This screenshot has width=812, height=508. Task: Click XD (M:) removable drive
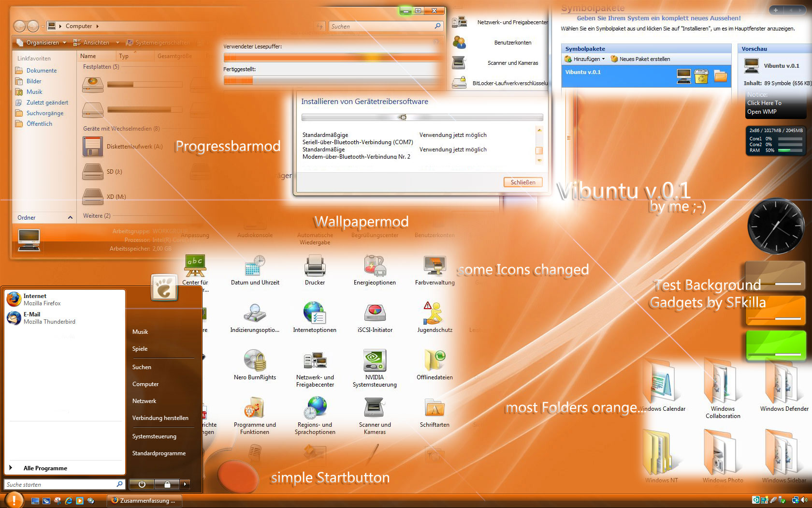click(104, 197)
